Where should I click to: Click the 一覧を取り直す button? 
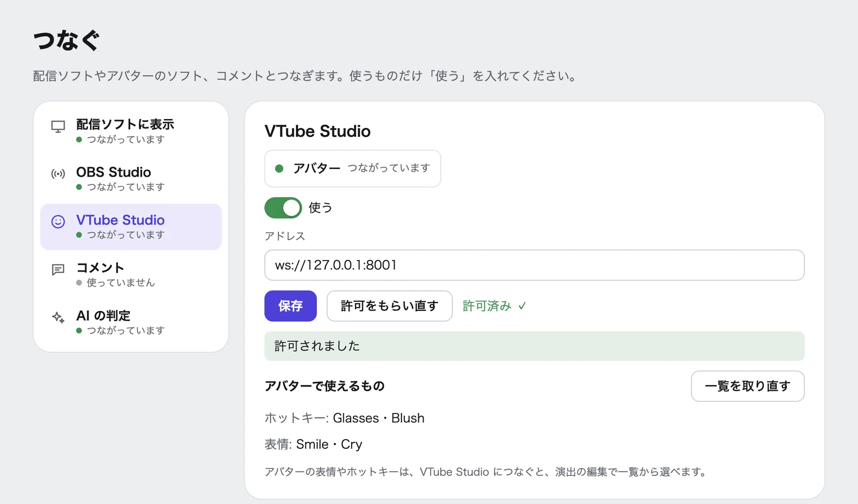coord(748,386)
